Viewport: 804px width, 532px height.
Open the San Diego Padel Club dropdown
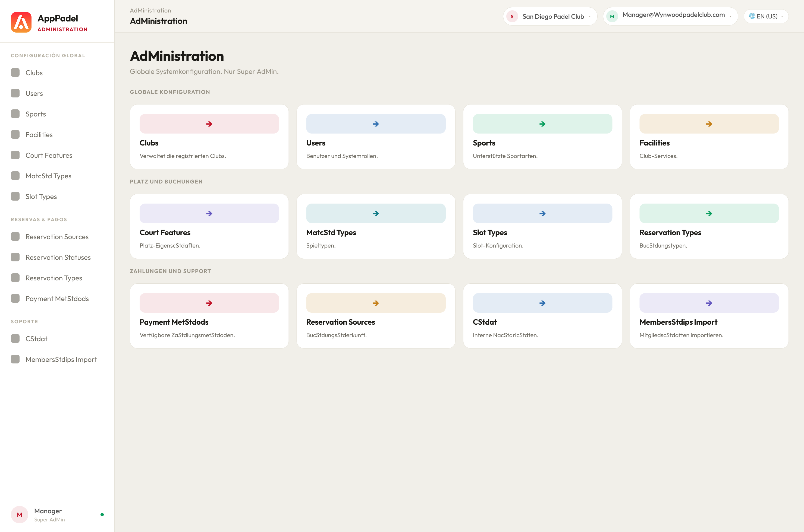pos(550,16)
